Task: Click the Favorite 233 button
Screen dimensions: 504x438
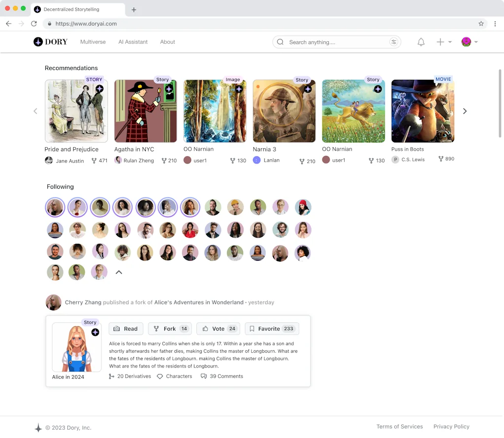Action: [272, 329]
